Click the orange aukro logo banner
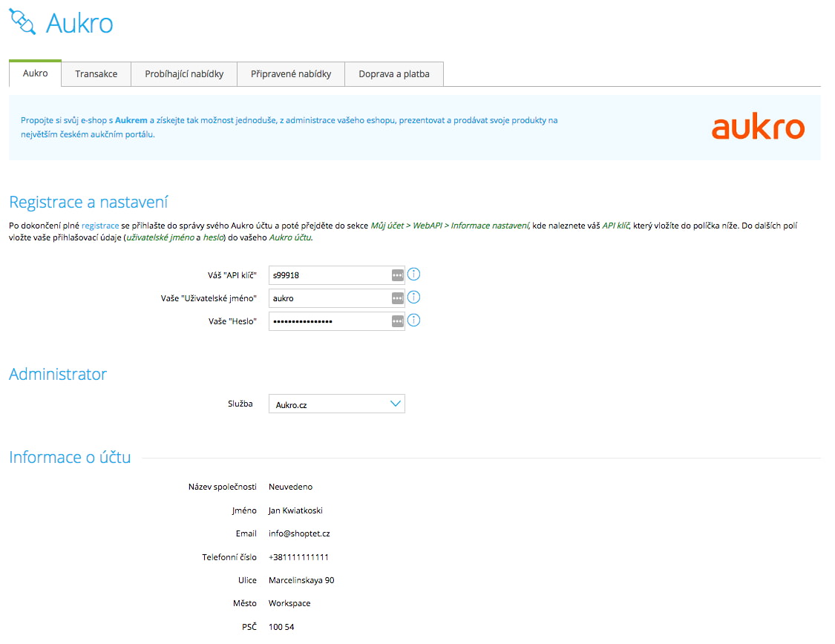This screenshot has width=835, height=644. (758, 127)
